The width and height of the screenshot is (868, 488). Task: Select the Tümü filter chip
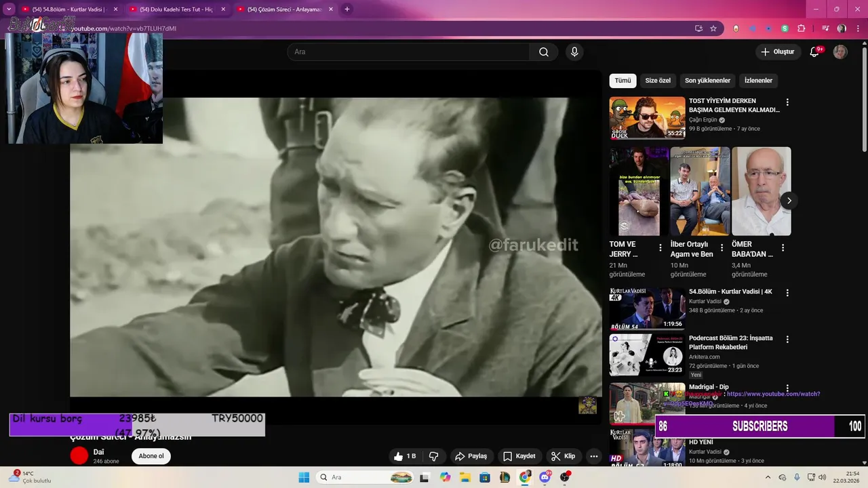[x=623, y=81]
